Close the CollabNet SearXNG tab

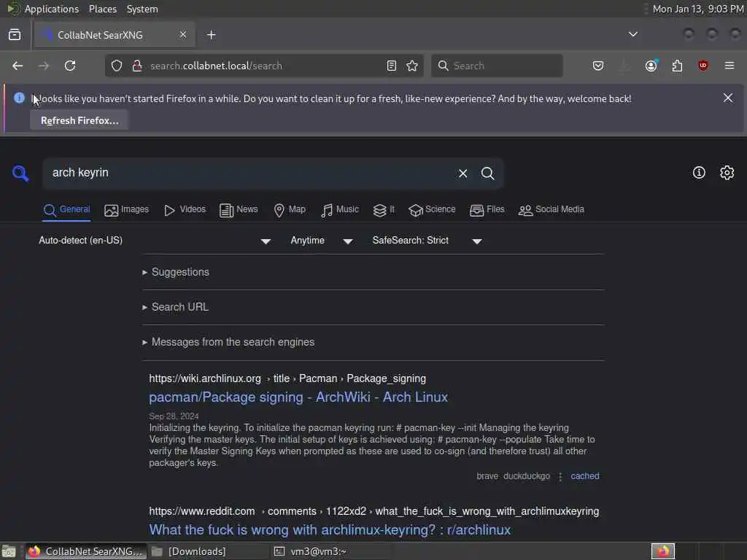pos(183,35)
